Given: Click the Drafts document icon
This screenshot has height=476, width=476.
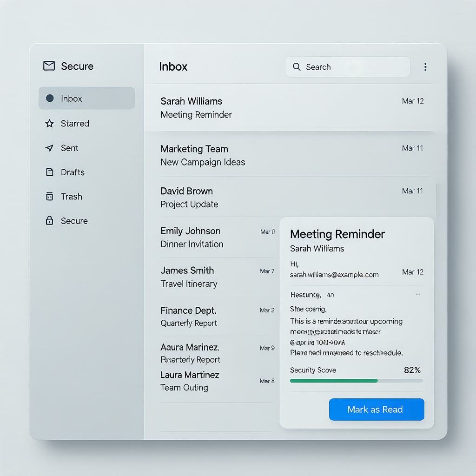Looking at the screenshot, I should (49, 172).
